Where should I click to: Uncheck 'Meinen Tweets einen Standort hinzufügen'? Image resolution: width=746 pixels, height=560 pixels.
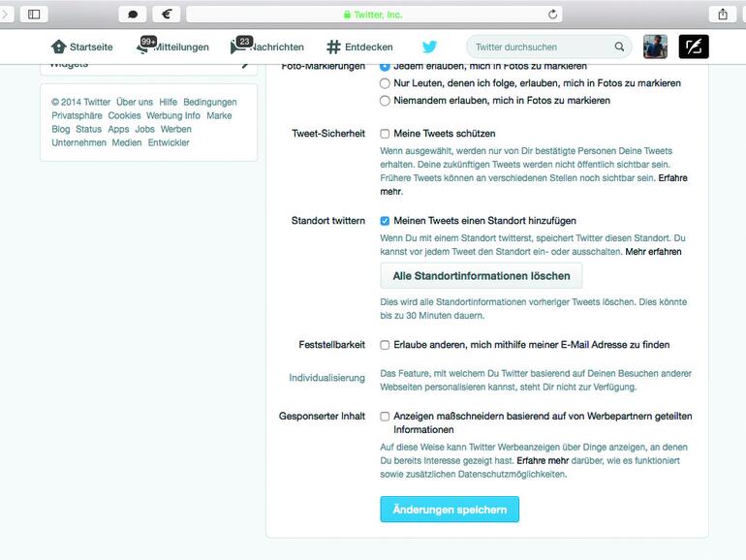point(385,221)
